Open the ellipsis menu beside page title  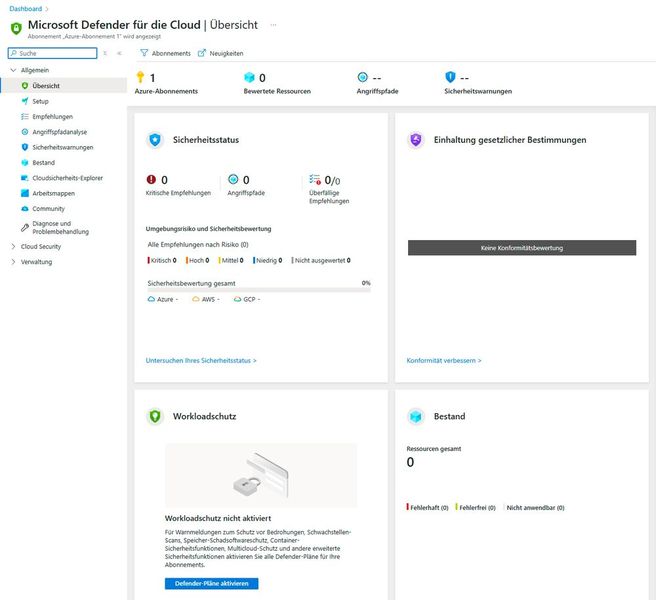(273, 25)
